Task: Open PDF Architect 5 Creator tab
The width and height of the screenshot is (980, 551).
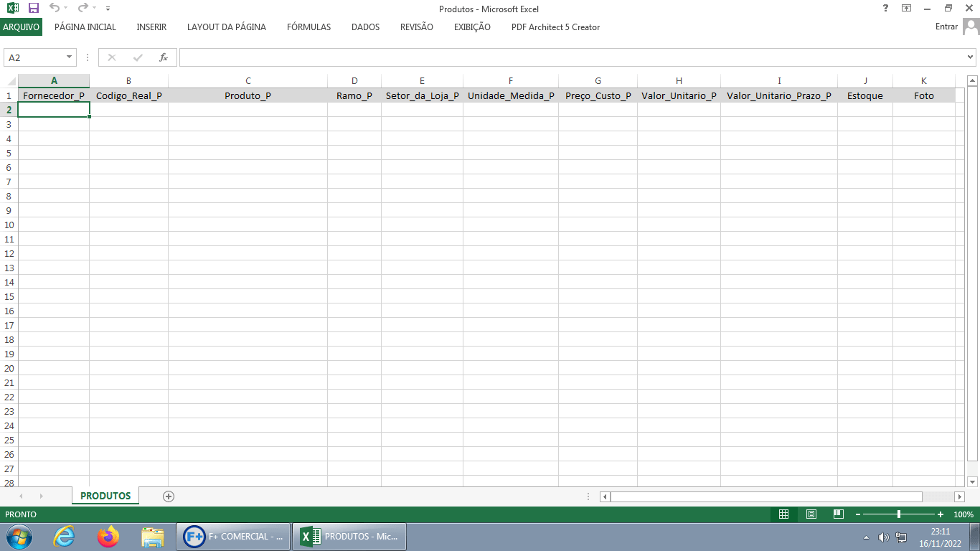Action: pyautogui.click(x=555, y=27)
